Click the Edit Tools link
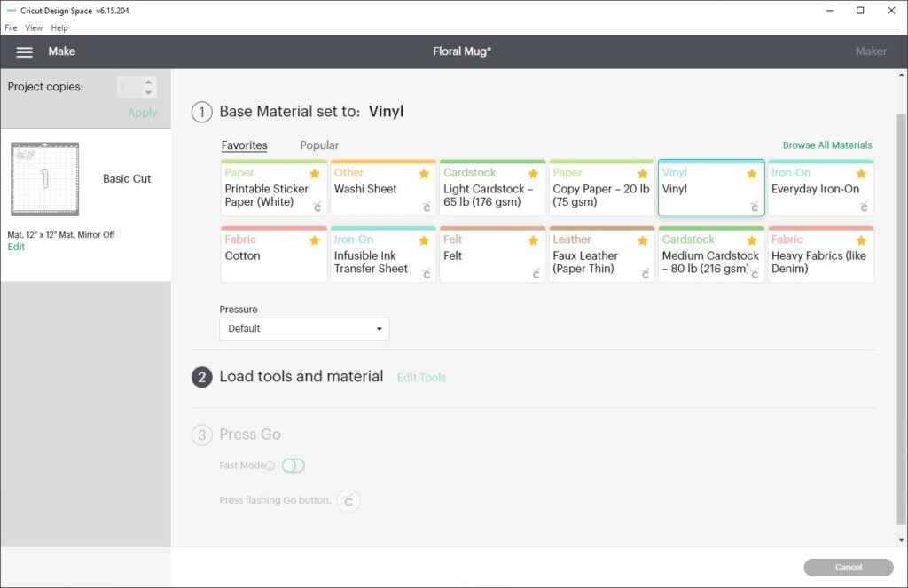The width and height of the screenshot is (908, 588). click(421, 378)
